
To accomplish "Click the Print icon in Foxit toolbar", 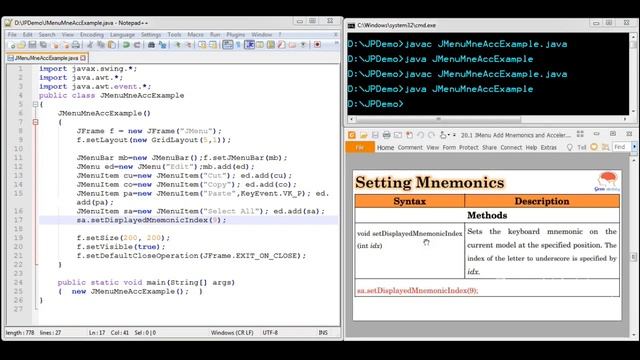I will 387,135.
